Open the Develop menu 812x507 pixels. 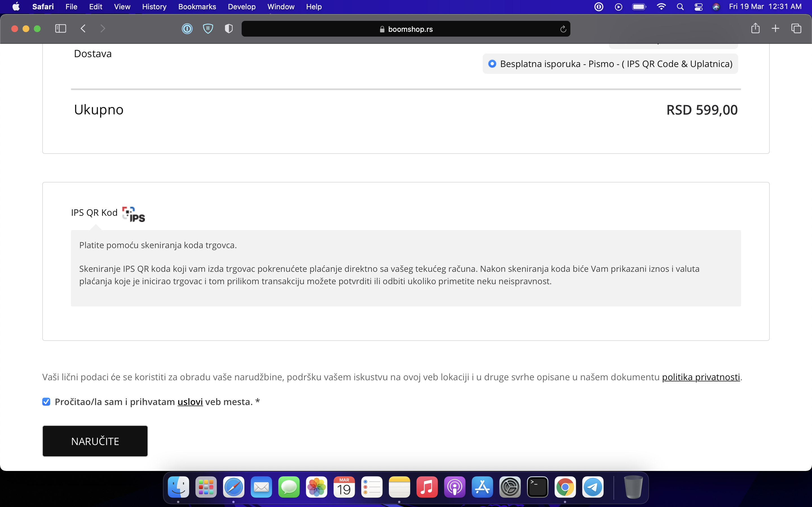pyautogui.click(x=242, y=7)
